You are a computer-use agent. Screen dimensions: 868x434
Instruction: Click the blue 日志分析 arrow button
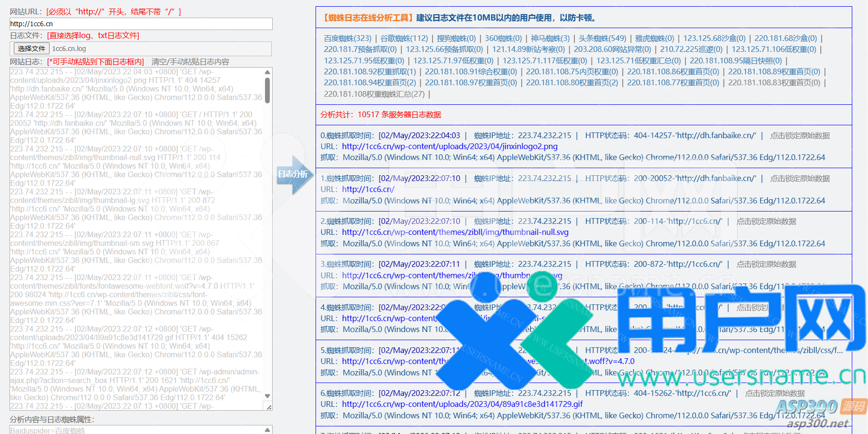point(293,174)
